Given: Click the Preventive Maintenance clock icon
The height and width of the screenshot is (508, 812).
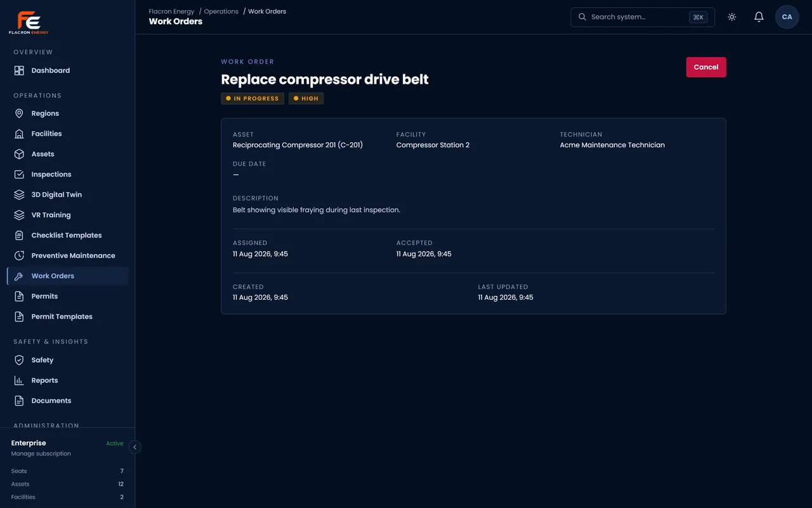Looking at the screenshot, I should (x=19, y=256).
